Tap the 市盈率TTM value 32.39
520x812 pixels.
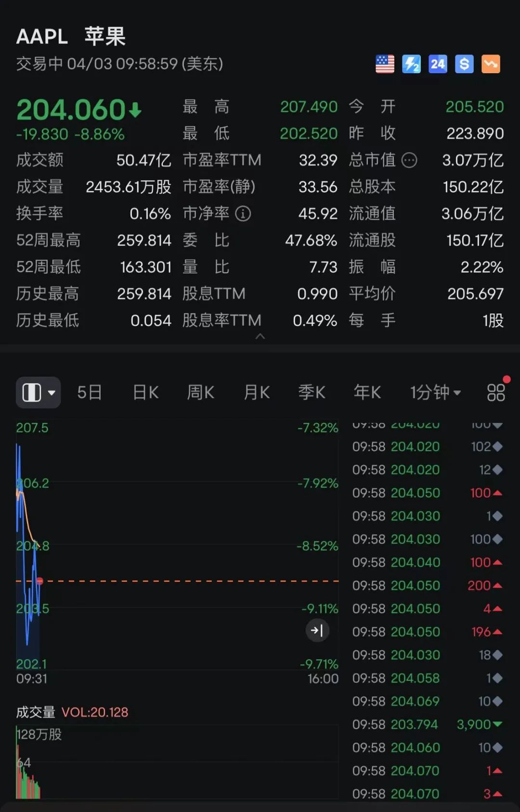(x=318, y=160)
